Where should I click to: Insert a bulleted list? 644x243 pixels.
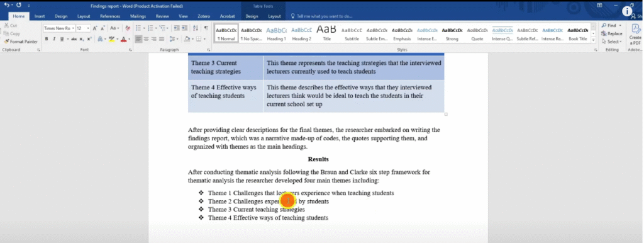click(x=138, y=28)
